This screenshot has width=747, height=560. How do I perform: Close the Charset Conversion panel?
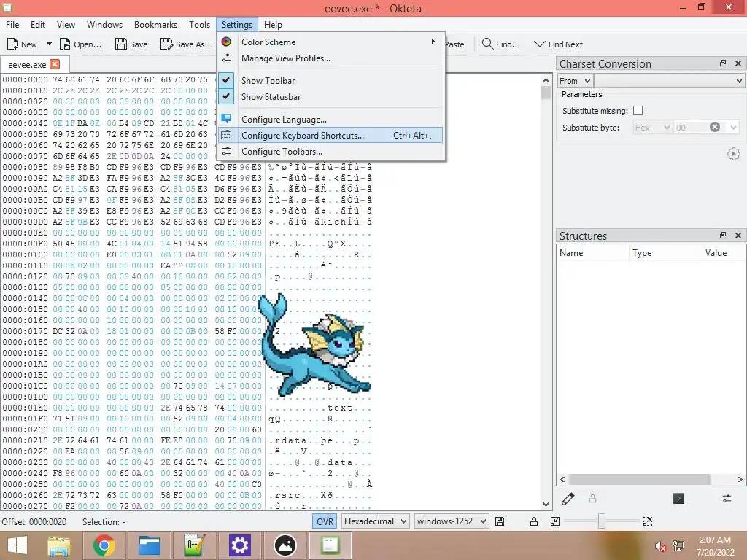click(738, 63)
